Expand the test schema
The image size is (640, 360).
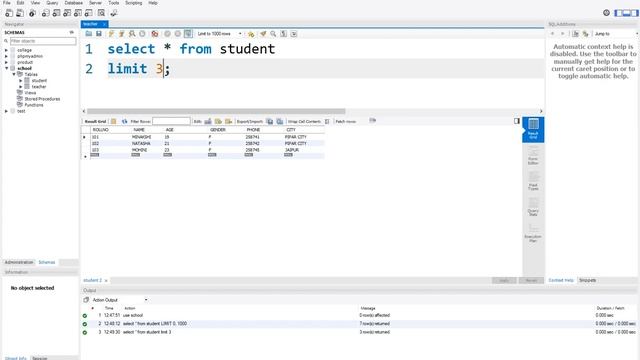6,111
